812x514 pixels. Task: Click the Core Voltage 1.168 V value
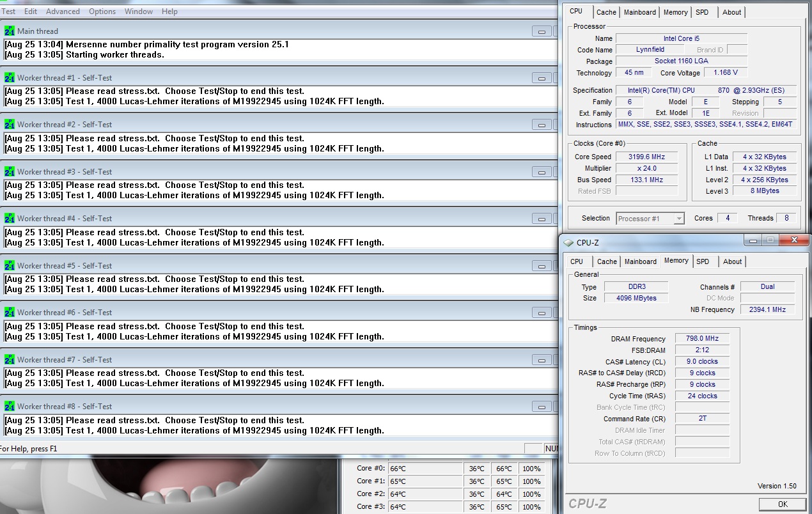pos(726,73)
